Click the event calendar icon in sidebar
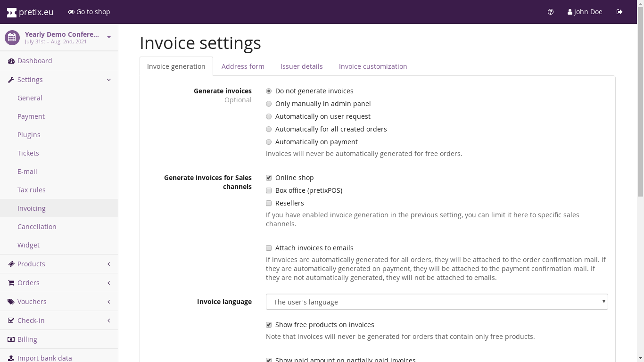 (x=12, y=38)
